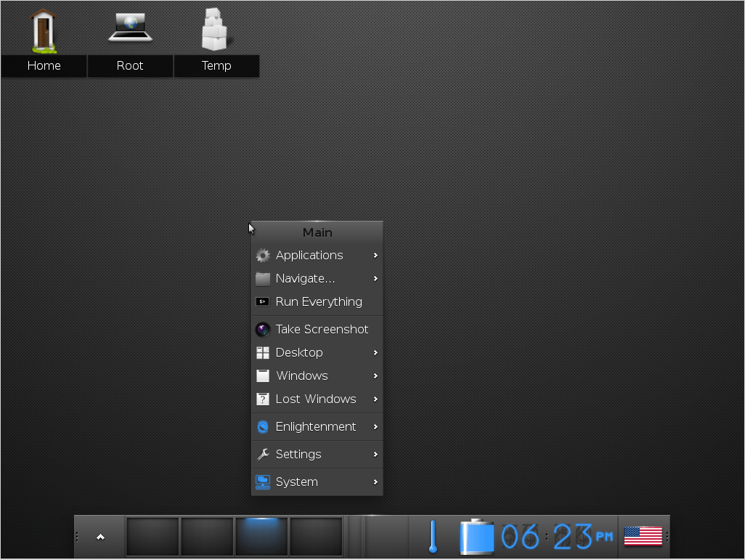Expand the Windows submenu arrow
This screenshot has width=745, height=560.
tap(375, 376)
